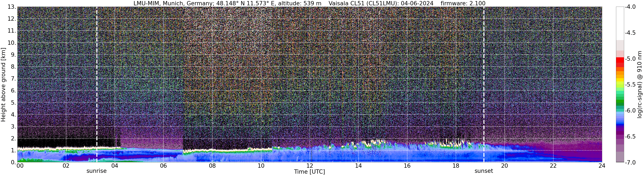Click the time axis tick label 06
Screen dimensions: 644x176
(163, 166)
